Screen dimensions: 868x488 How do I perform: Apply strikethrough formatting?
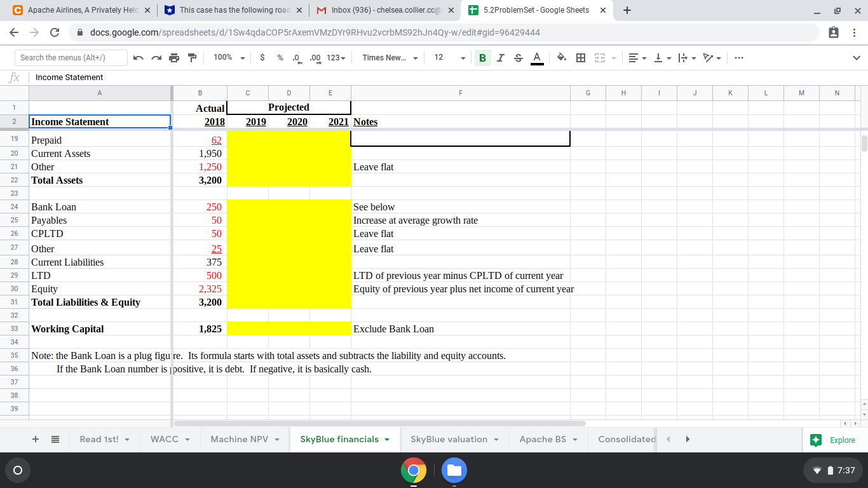click(519, 57)
